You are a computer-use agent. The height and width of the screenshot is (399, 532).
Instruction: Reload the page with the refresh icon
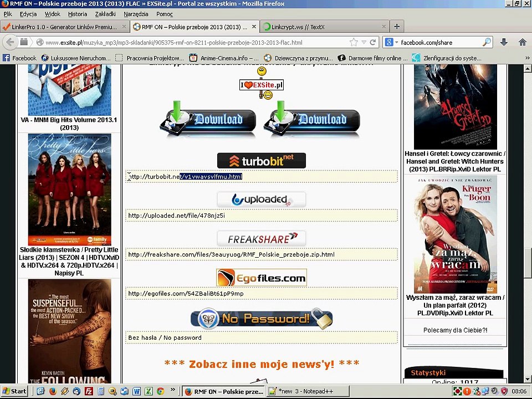372,43
